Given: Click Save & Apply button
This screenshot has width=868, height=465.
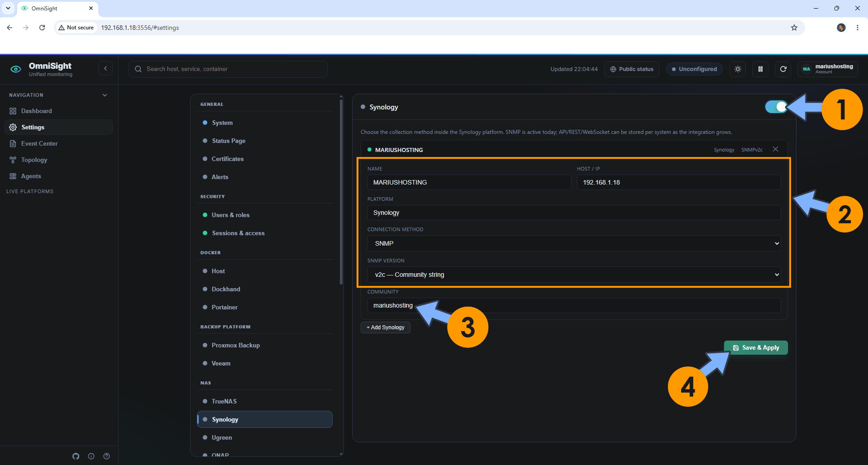Looking at the screenshot, I should coord(756,347).
